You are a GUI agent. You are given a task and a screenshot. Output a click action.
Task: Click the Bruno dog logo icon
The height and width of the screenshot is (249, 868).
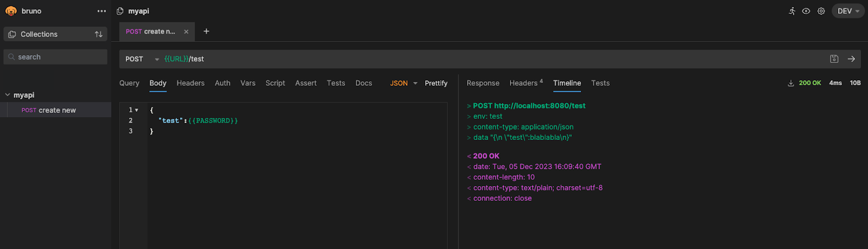click(11, 11)
